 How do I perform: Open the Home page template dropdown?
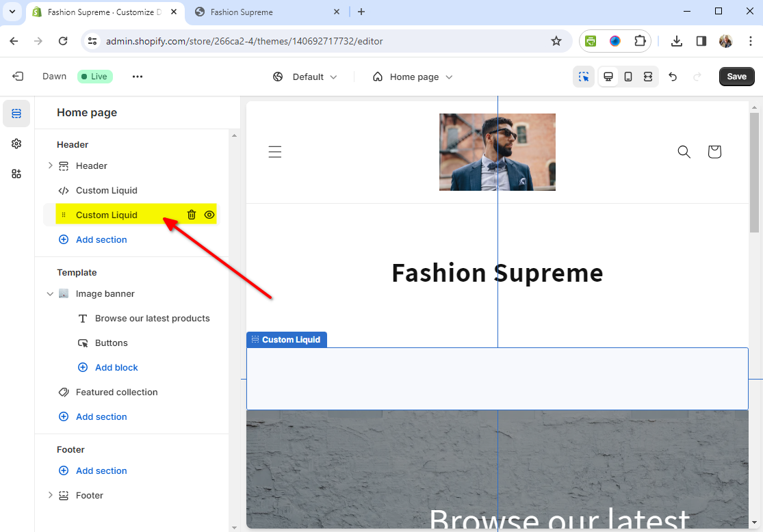(x=413, y=77)
